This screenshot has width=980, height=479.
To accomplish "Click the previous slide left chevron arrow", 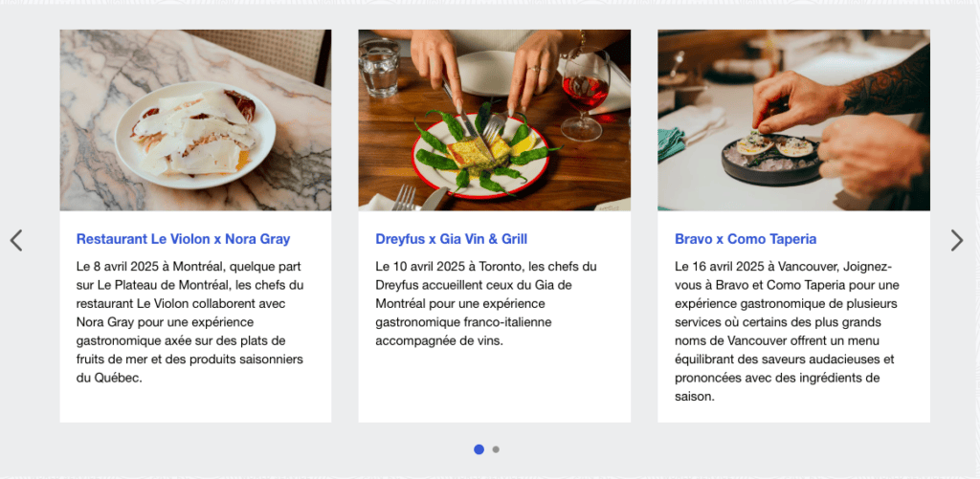I will pyautogui.click(x=16, y=240).
